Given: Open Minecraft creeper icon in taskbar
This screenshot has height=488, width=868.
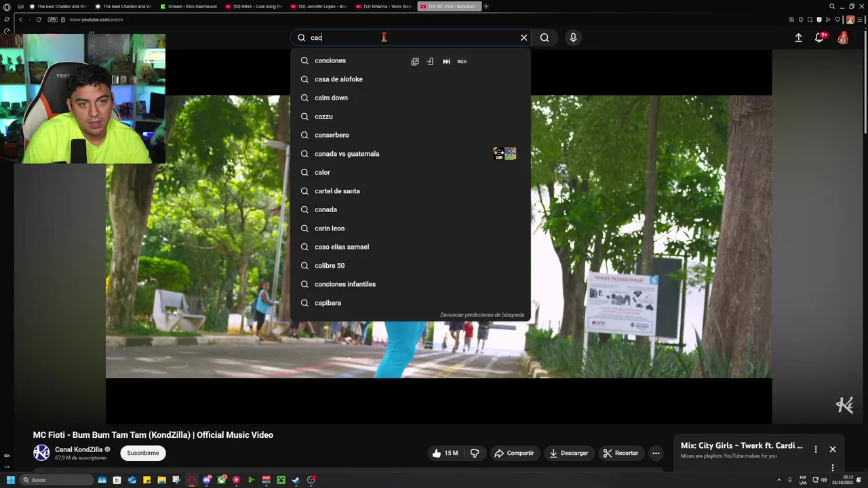Looking at the screenshot, I should [281, 480].
